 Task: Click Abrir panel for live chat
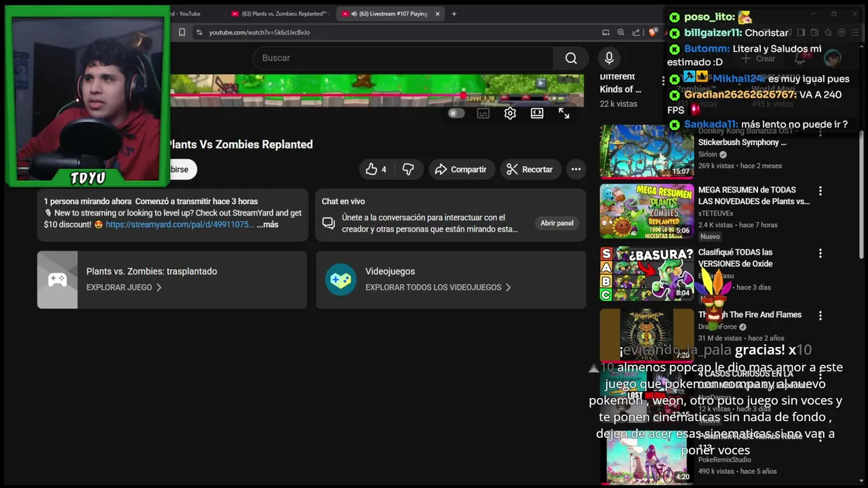(x=557, y=223)
